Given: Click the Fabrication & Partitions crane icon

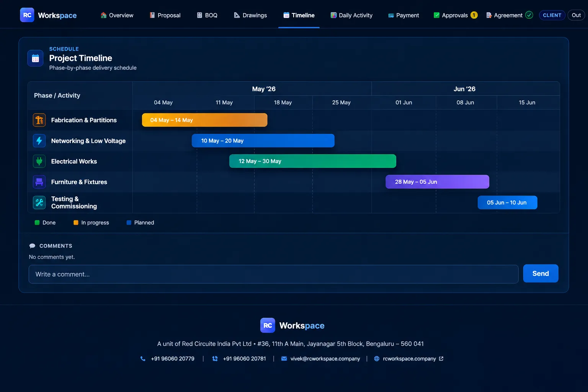Looking at the screenshot, I should (39, 120).
